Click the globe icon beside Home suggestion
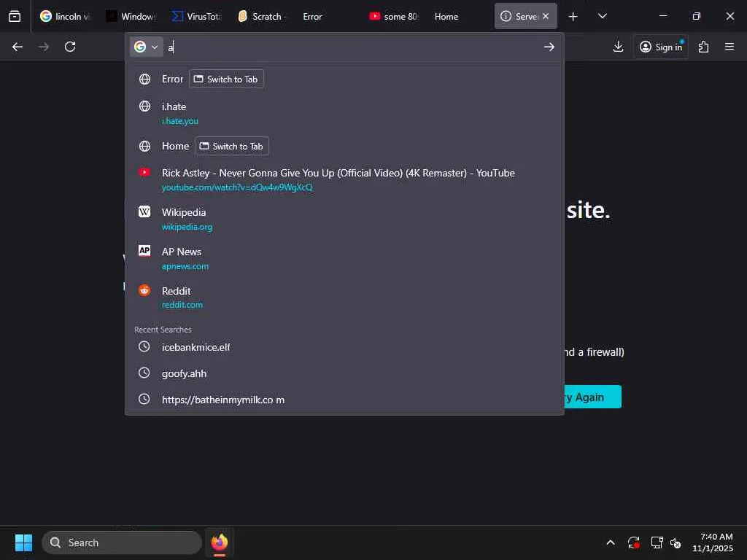This screenshot has width=747, height=560. click(145, 146)
